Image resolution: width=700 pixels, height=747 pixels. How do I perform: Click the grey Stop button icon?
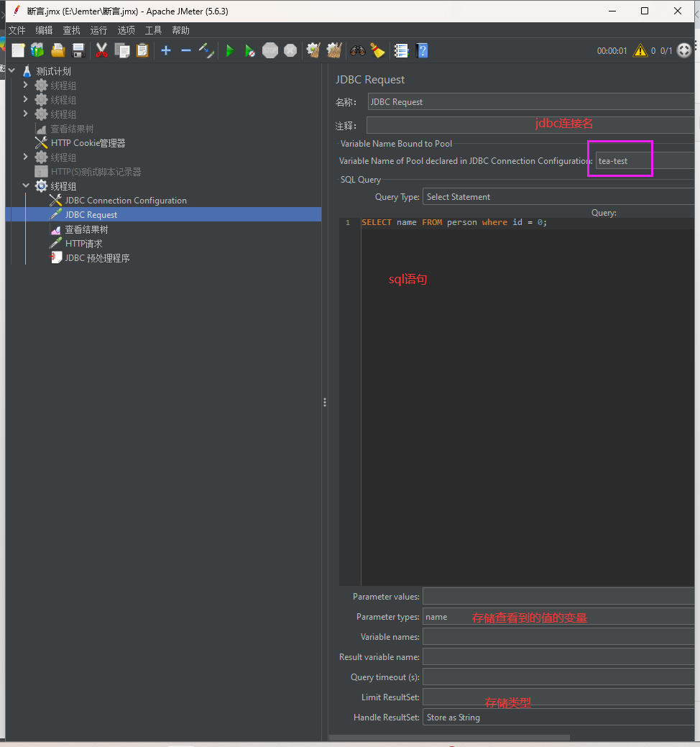coord(270,50)
